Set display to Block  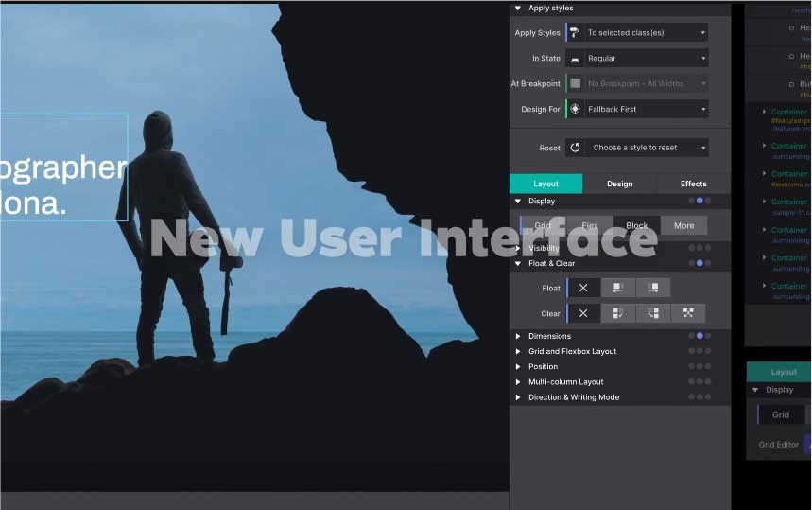point(636,225)
